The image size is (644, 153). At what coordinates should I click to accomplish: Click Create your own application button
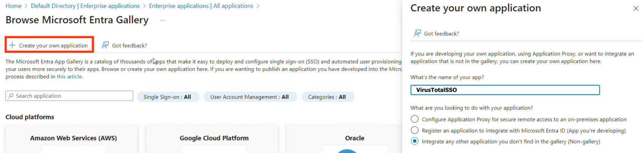click(x=49, y=45)
